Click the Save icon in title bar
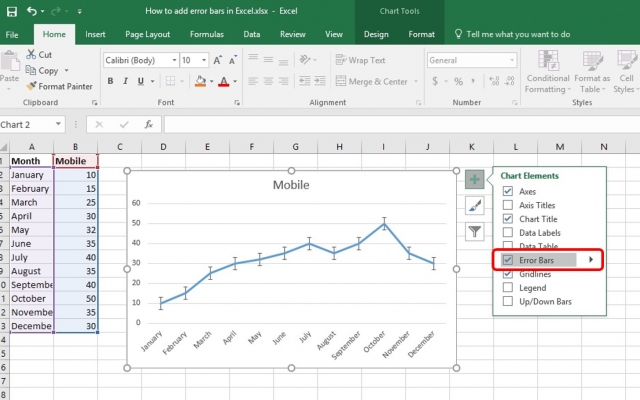 click(11, 11)
